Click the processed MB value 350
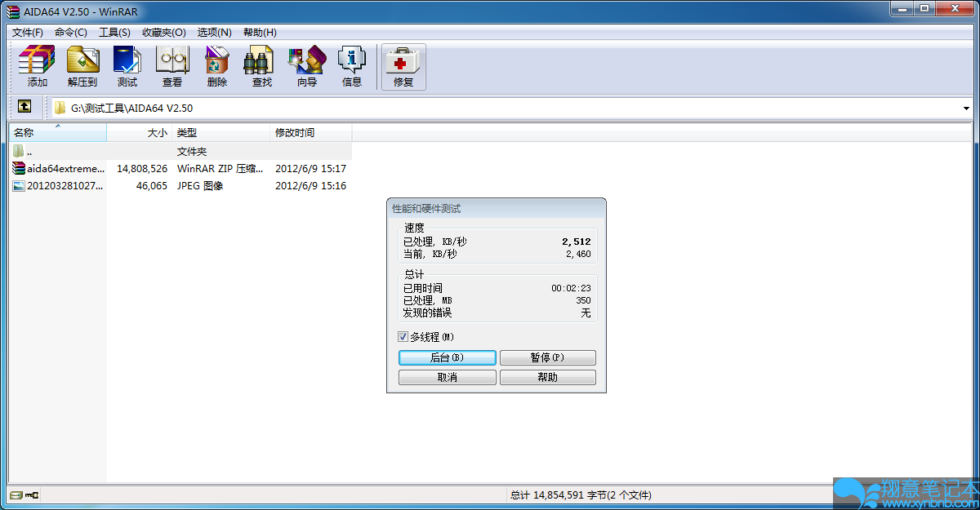The height and width of the screenshot is (510, 980). pos(583,300)
